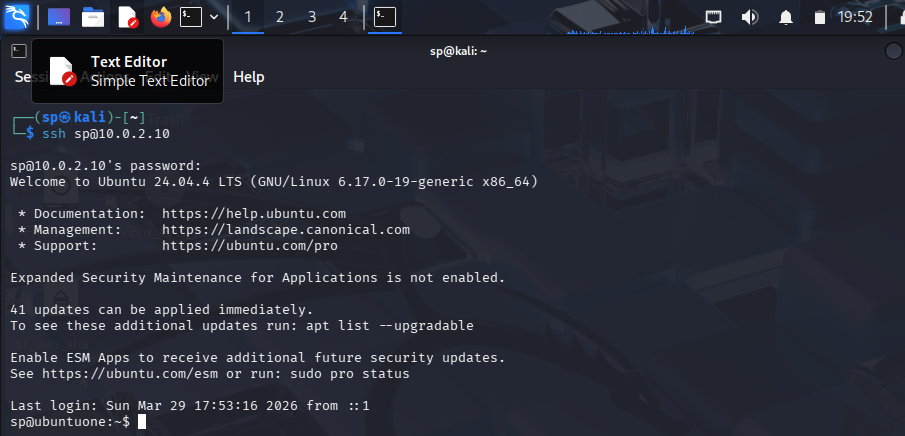Launch the file manager from panel

click(93, 17)
